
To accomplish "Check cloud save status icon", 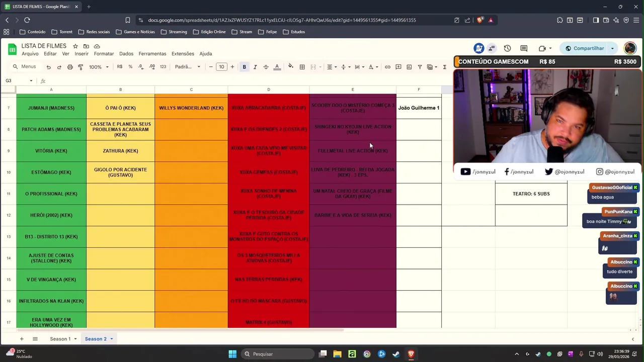I will pos(97,46).
